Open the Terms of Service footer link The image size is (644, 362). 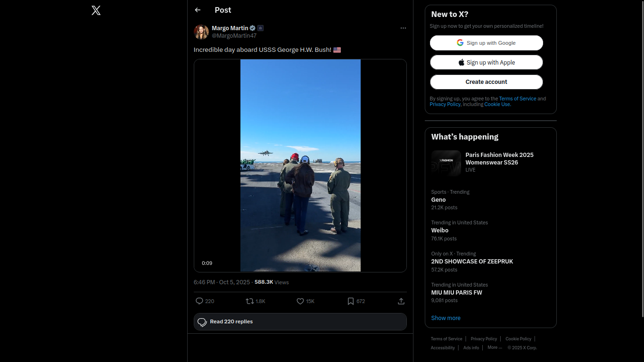[x=446, y=339]
